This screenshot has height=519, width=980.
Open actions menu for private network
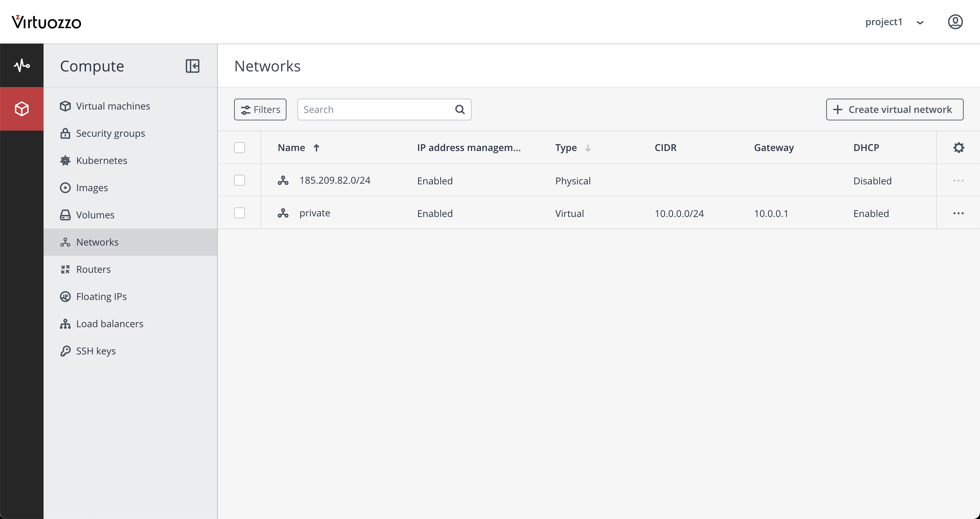coord(958,213)
